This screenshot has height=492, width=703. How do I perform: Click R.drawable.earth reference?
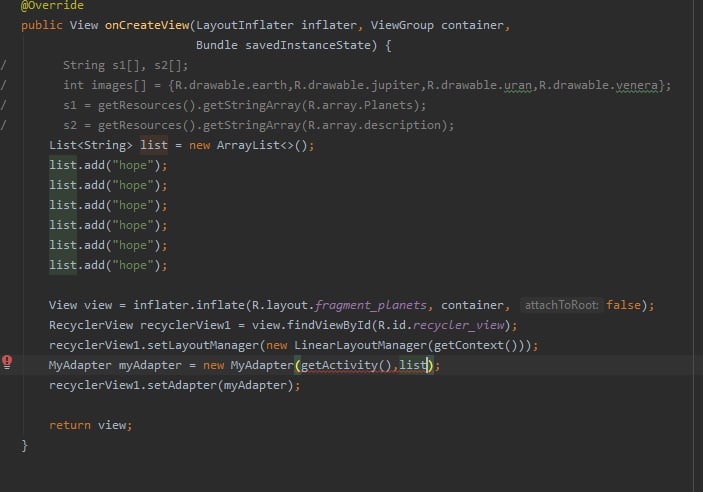tap(230, 85)
